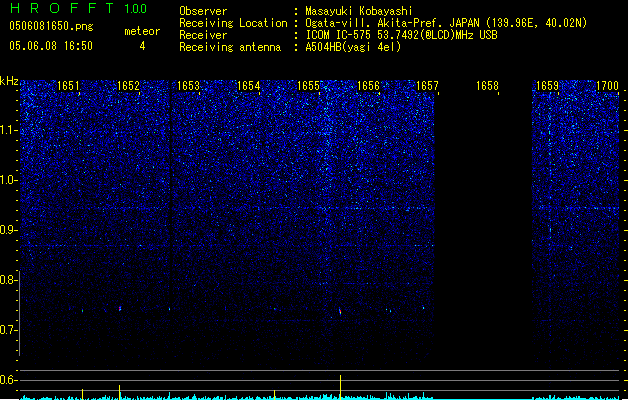Click the ICOM IC-575 receiver text
The height and width of the screenshot is (400, 629).
[x=401, y=35]
